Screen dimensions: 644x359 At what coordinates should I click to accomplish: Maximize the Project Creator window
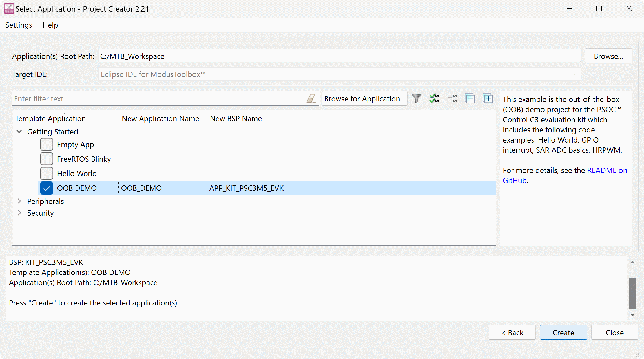pos(599,9)
